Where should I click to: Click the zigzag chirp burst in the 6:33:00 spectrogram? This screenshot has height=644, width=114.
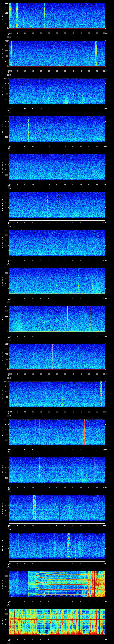point(68,546)
